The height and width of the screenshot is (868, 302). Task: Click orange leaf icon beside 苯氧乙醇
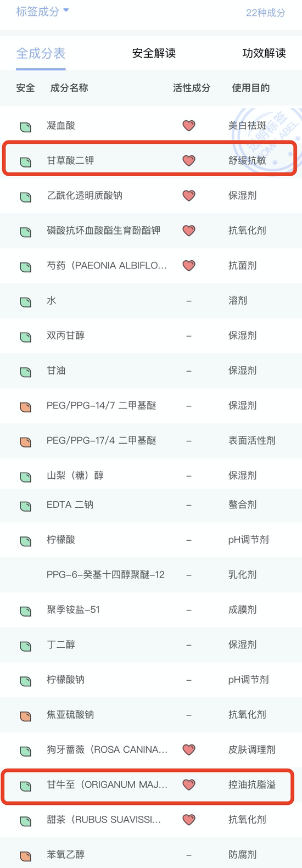[25, 856]
